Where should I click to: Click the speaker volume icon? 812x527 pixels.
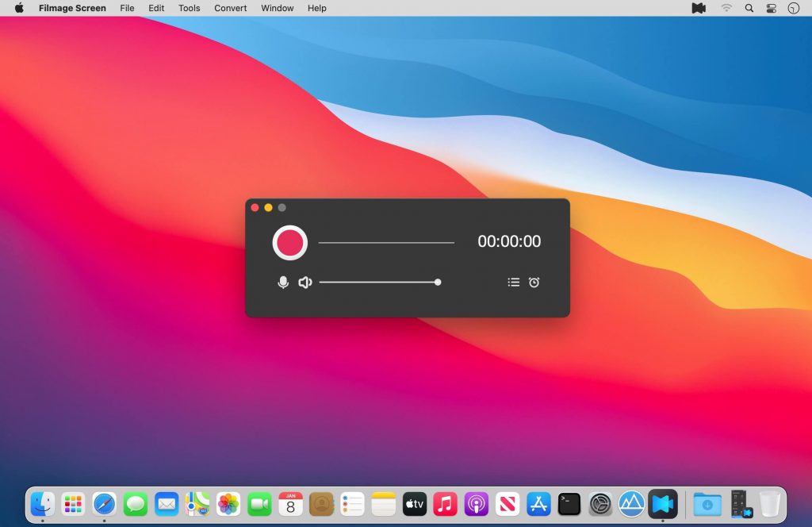click(305, 282)
